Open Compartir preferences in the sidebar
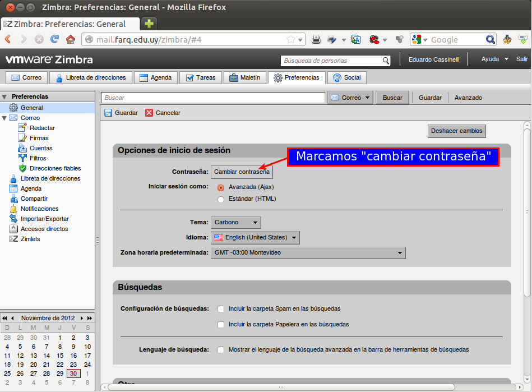The width and height of the screenshot is (532, 392). click(34, 199)
